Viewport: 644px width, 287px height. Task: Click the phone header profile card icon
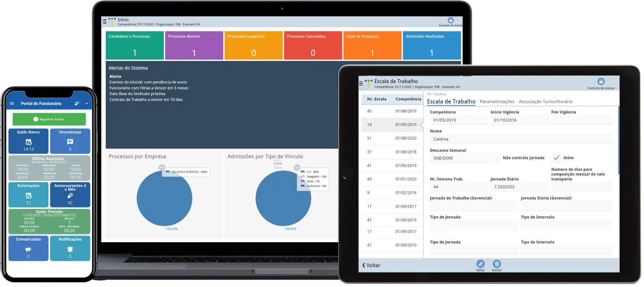coord(77,104)
